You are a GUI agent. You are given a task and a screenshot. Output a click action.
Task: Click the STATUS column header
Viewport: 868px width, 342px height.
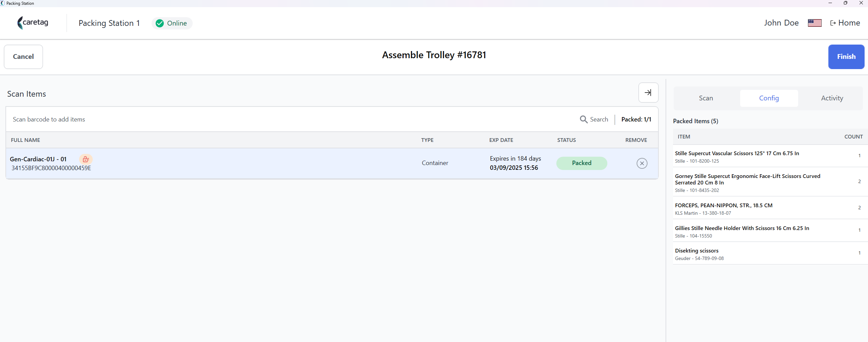(x=567, y=140)
